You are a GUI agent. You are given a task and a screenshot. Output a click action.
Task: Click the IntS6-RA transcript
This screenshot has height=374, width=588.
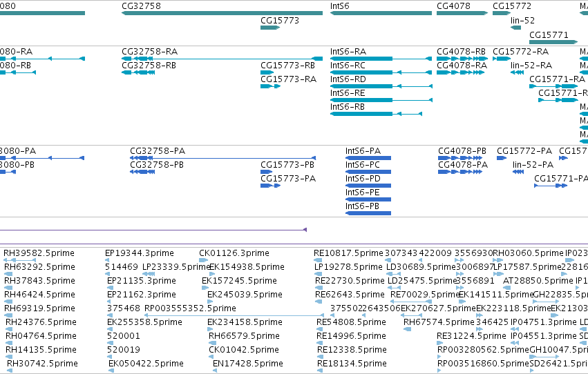click(x=381, y=59)
